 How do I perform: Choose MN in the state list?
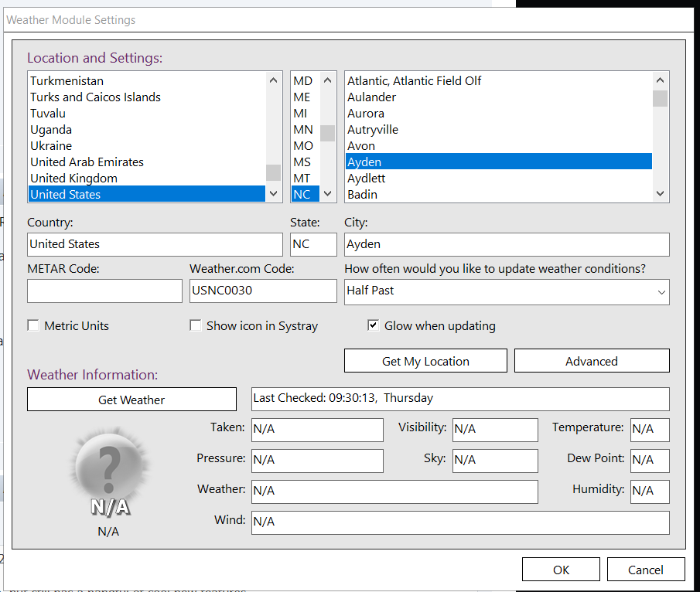click(303, 130)
